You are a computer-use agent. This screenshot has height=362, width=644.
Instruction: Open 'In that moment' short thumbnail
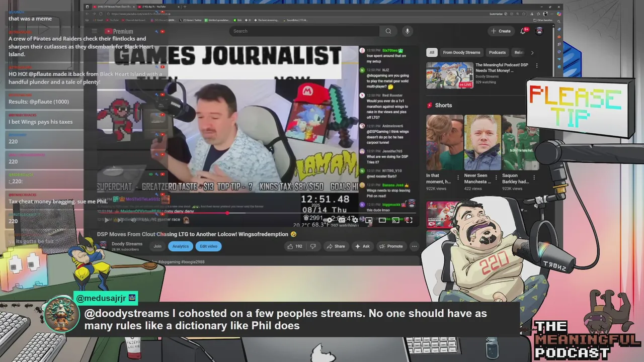point(445,143)
